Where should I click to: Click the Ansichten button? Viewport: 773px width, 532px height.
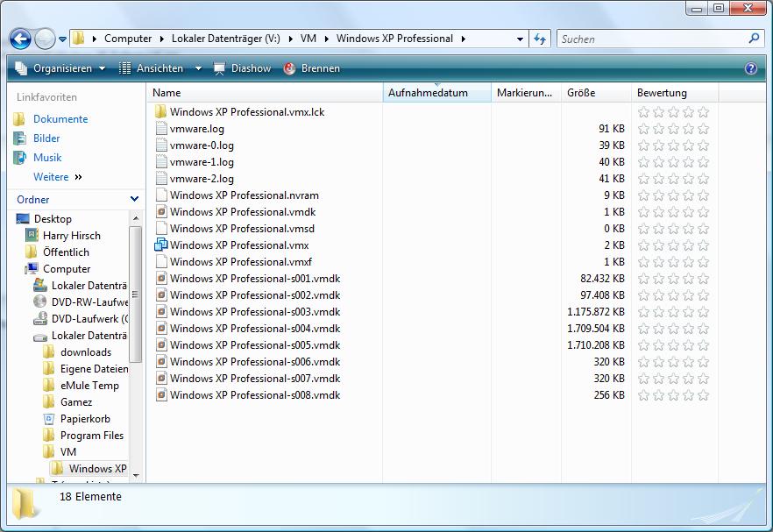coord(152,68)
